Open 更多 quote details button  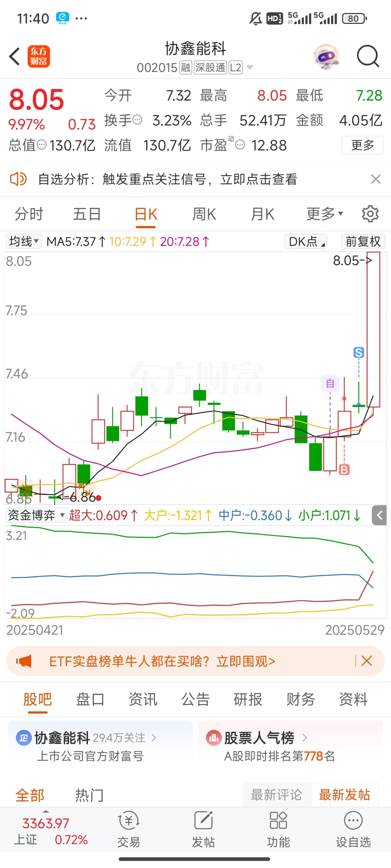click(362, 145)
